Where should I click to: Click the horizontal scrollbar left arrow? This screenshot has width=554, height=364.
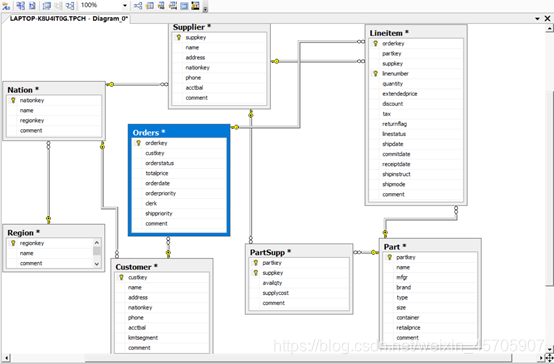pyautogui.click(x=6, y=358)
